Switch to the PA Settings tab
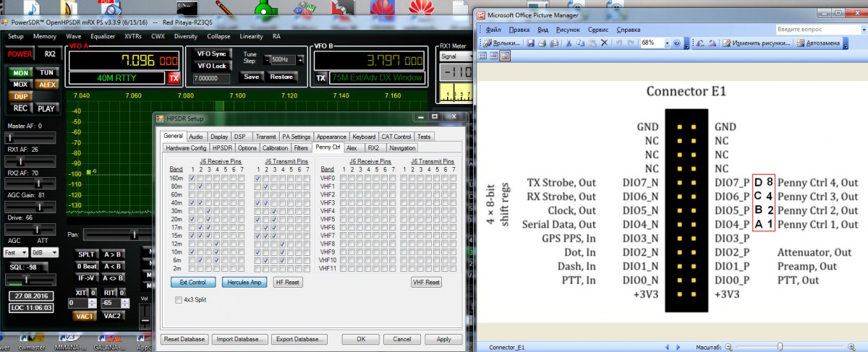Screen dimensions: 868x352 (296, 136)
